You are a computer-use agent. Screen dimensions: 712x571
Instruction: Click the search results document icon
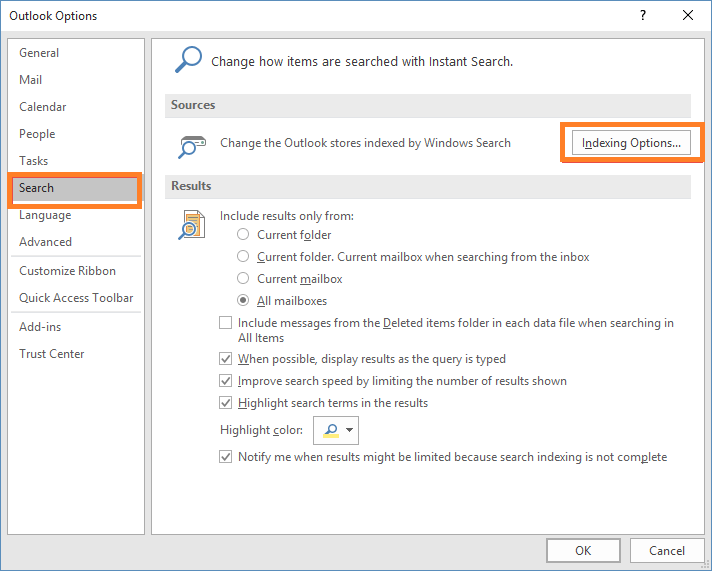(192, 224)
